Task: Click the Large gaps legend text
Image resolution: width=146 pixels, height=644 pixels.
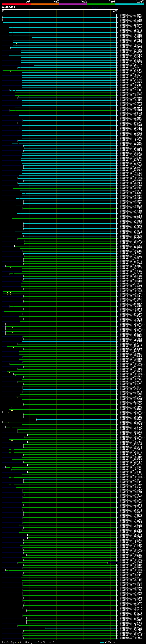Action: pos(28,642)
